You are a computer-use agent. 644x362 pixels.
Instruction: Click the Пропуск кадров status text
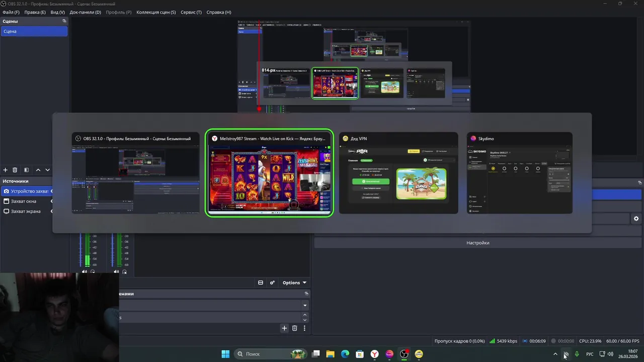[459, 341]
